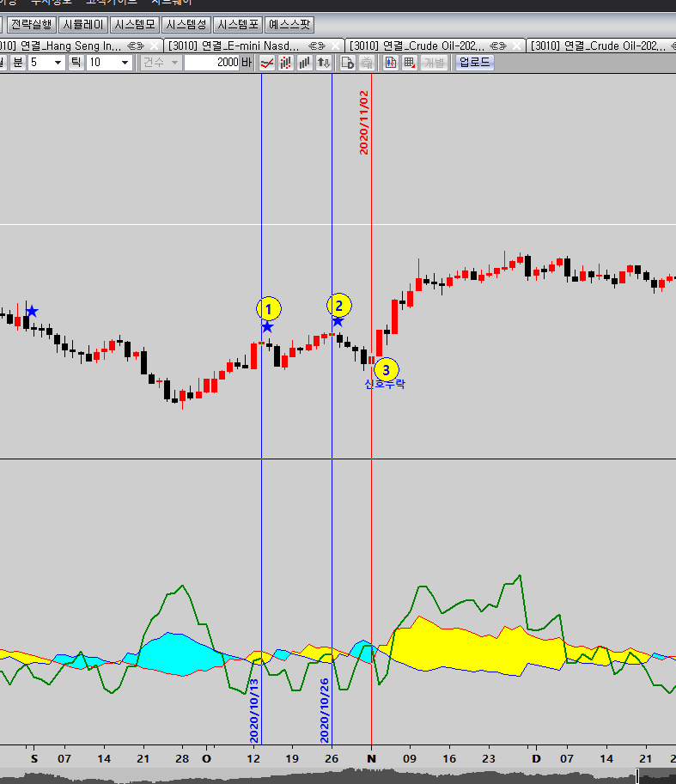The image size is (676, 784).
Task: Click the gray volume bars icon
Action: click(305, 63)
